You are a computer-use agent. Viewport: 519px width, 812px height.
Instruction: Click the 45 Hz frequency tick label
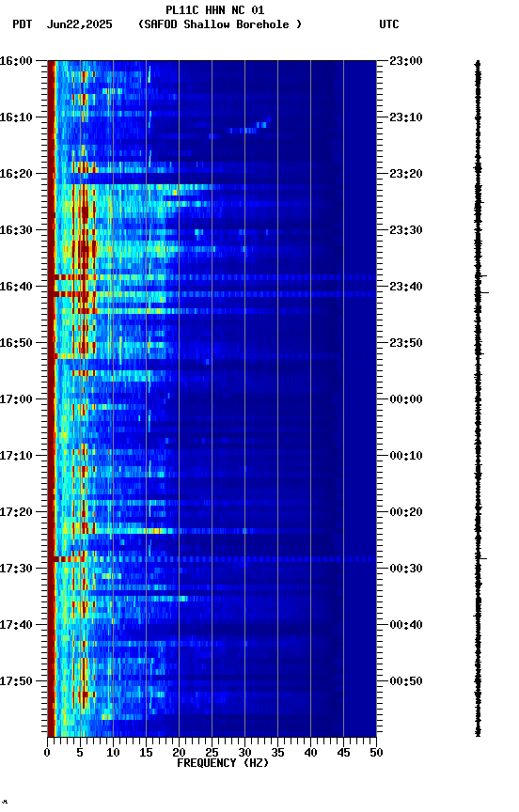[x=343, y=753]
